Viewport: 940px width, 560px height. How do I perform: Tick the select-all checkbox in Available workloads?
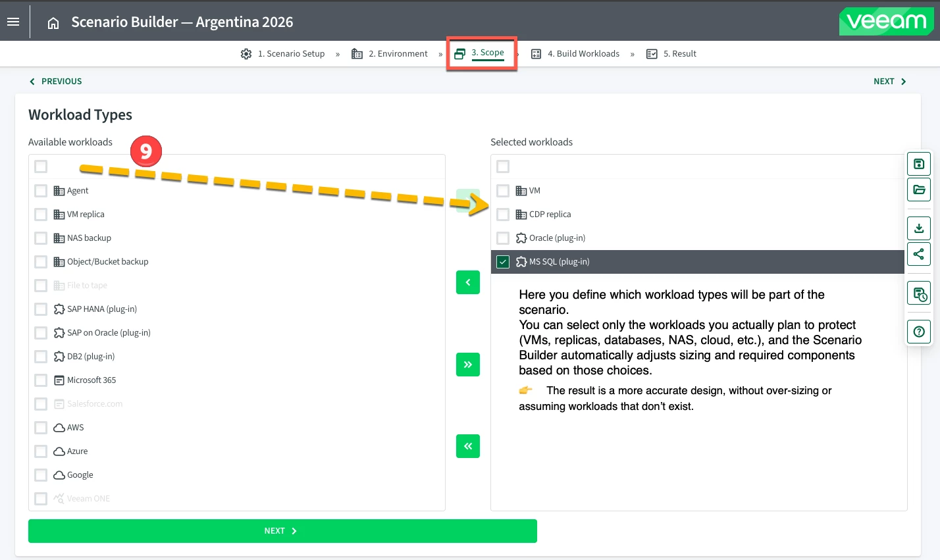pos(41,166)
